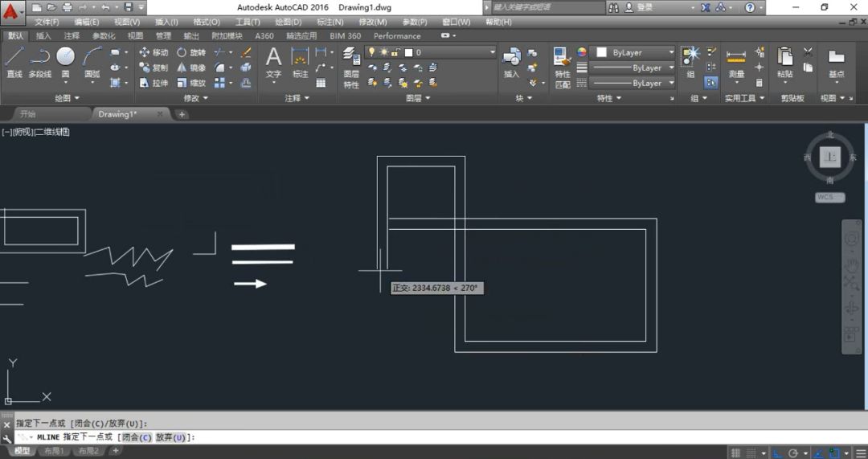Toggle grid display in status bar
The height and width of the screenshot is (459, 868).
pos(735,453)
